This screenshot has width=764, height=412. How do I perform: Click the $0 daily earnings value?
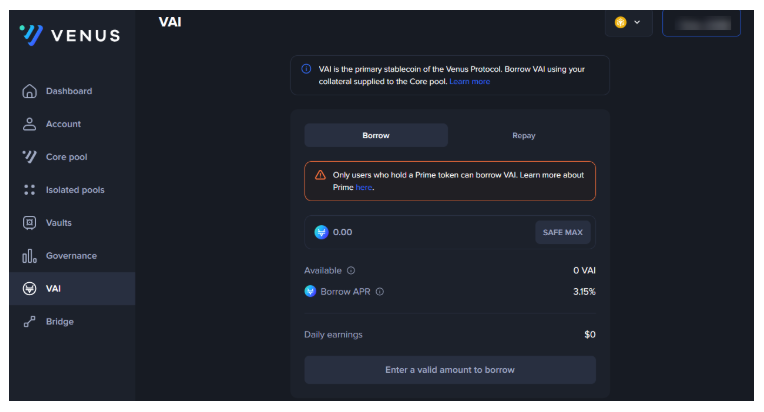click(590, 335)
